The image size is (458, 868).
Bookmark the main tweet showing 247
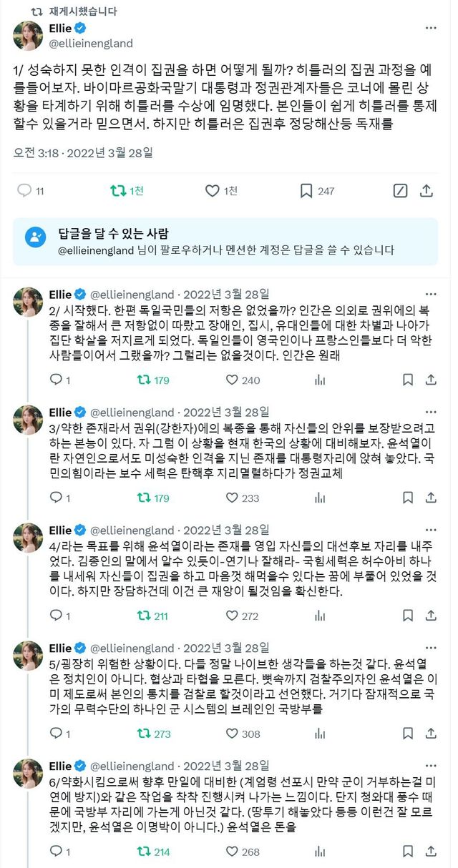click(x=306, y=190)
